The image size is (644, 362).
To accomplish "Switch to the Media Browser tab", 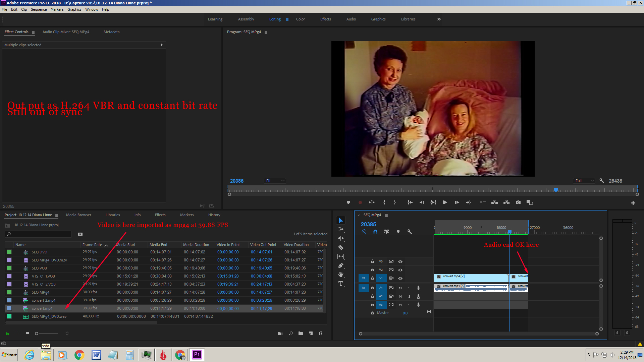I will (x=78, y=215).
